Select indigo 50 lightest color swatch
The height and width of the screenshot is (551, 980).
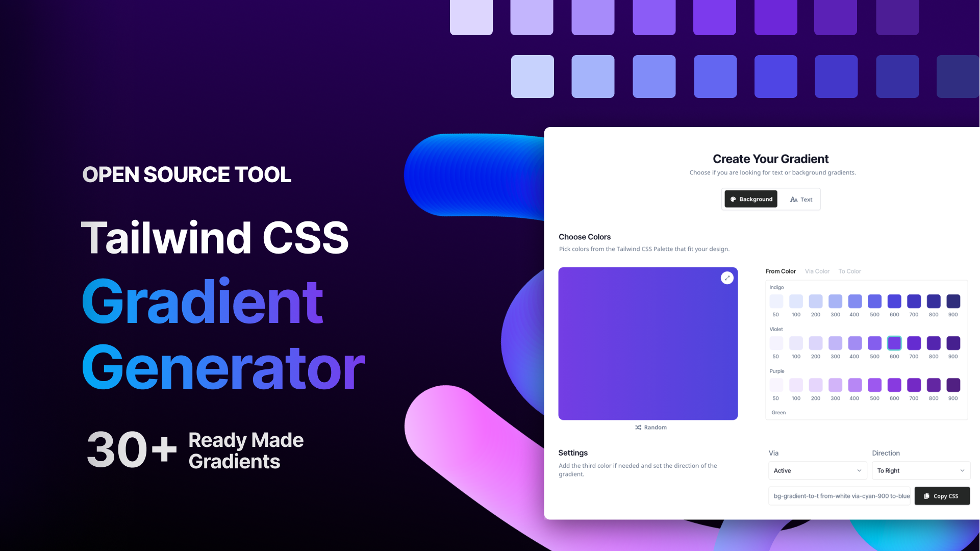point(776,300)
